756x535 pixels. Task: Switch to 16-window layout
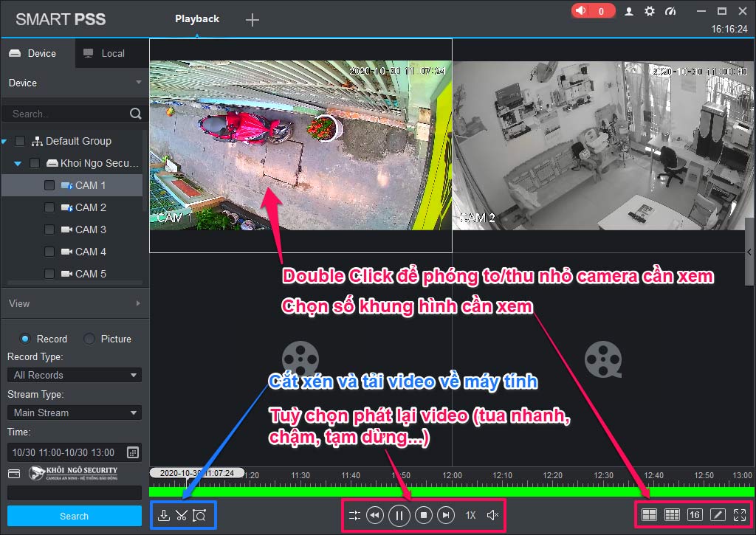tap(695, 515)
